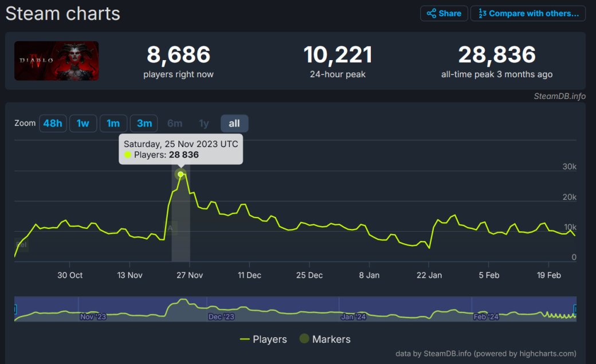Click the 13 Nov axis label
The image size is (596, 364).
[130, 275]
